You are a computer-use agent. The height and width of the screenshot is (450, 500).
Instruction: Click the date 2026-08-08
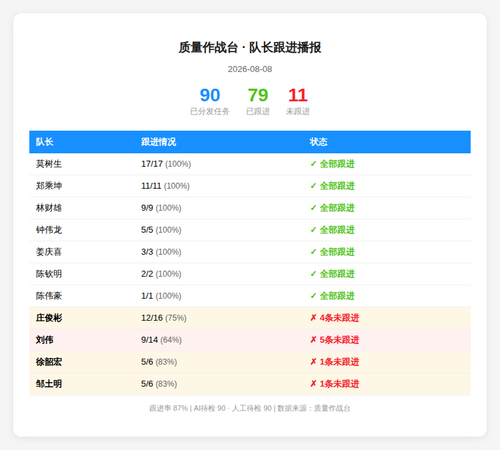[250, 69]
